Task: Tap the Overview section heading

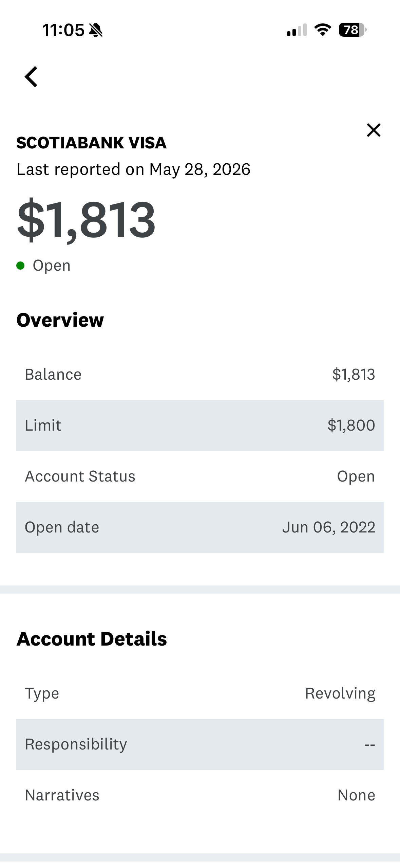Action: [60, 320]
